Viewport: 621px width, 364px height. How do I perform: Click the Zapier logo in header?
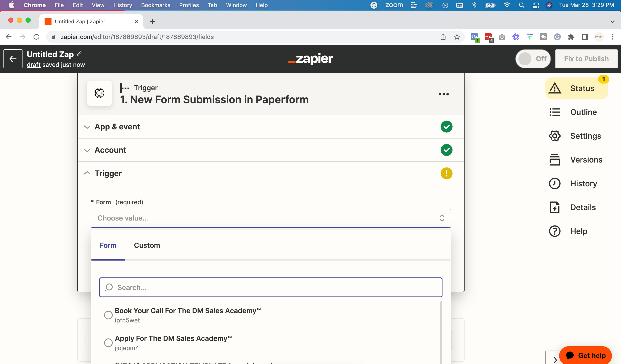pos(310,59)
